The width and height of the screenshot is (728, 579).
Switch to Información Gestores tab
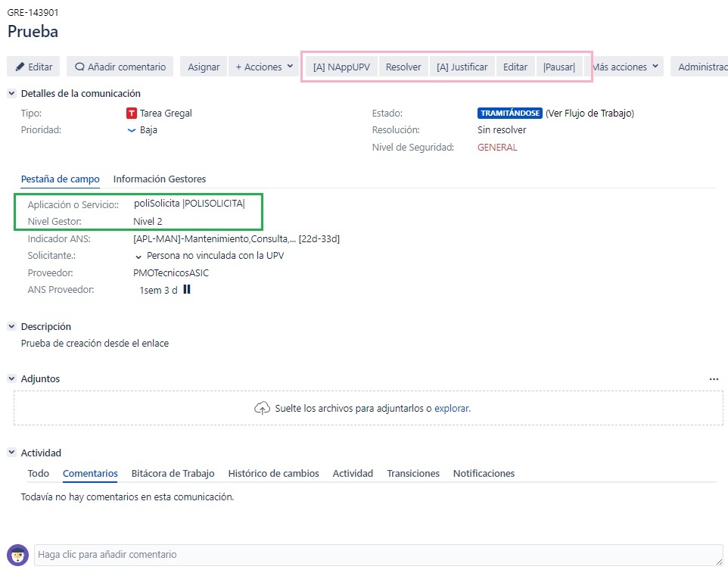[x=159, y=179]
